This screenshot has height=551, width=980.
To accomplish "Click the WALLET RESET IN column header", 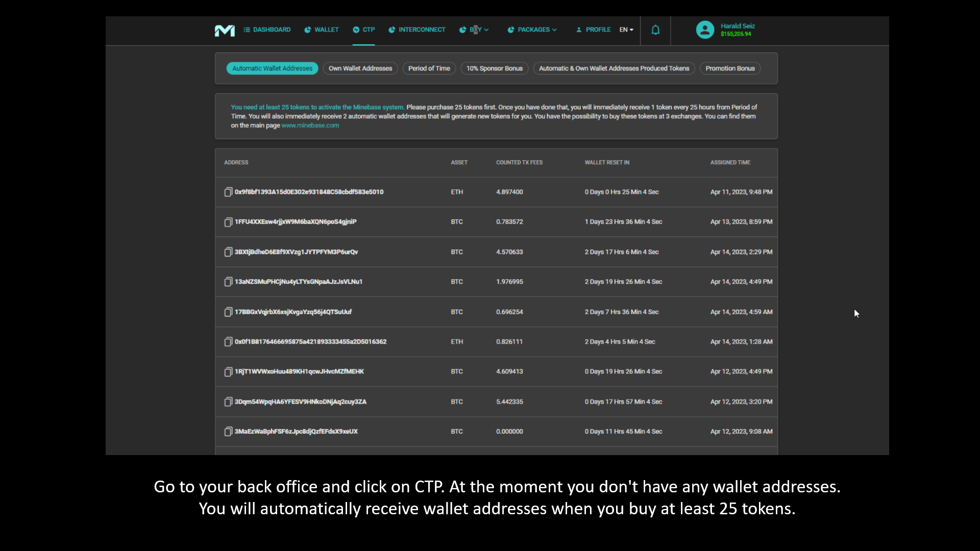I will (607, 162).
